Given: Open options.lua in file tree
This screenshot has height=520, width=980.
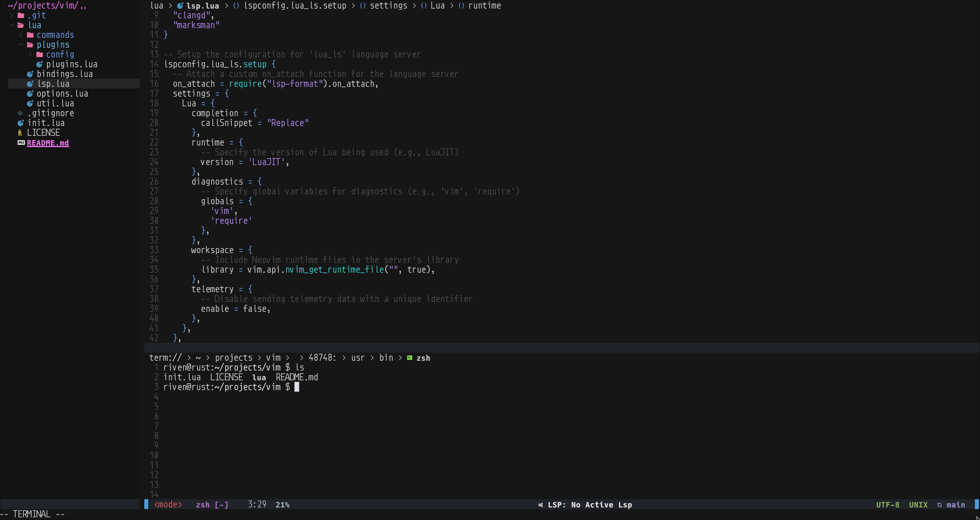Looking at the screenshot, I should (x=62, y=94).
